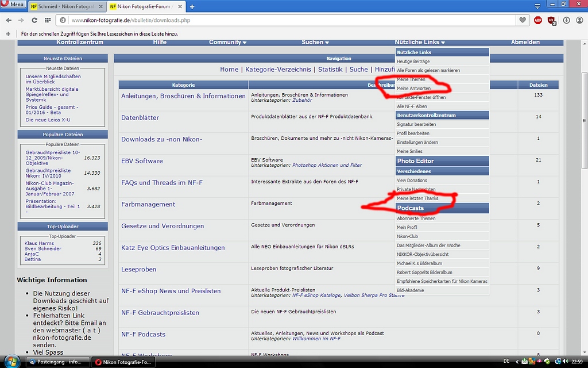Open the Adblock Plus ABP extension icon
The image size is (588, 368).
point(537,20)
